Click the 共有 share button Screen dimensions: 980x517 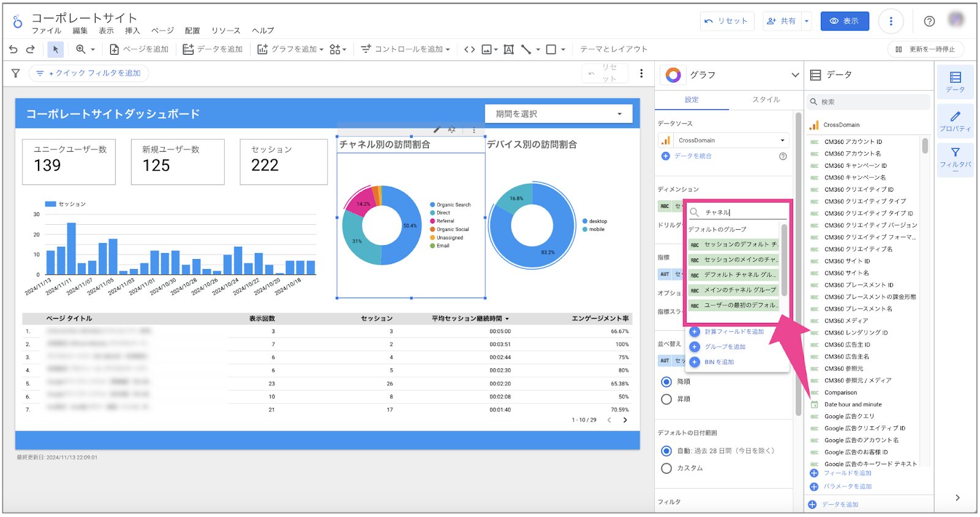(x=782, y=21)
